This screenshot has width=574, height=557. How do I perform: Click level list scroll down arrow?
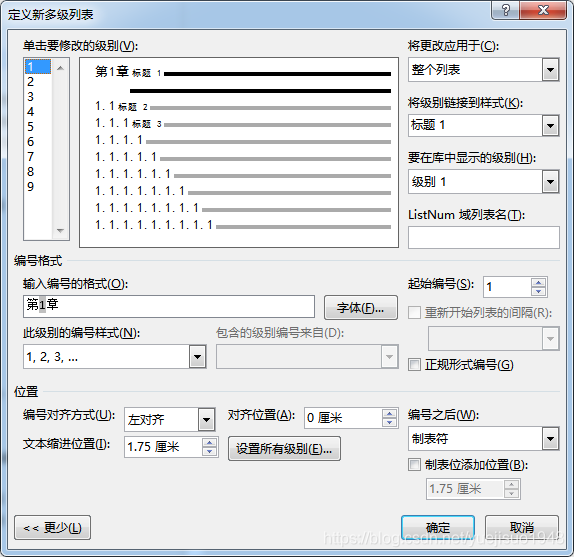coord(60,231)
